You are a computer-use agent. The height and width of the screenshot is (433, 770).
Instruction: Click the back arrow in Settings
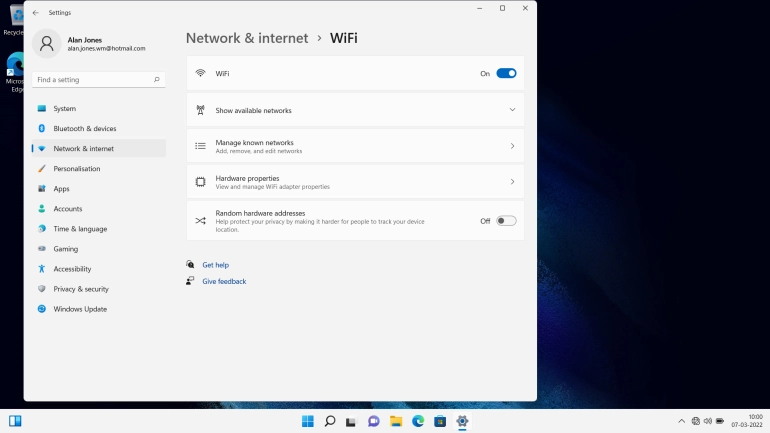pos(36,13)
